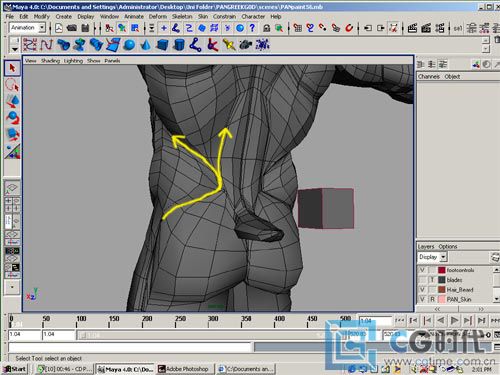Viewport: 500px width, 375px height.
Task: Create a new scene from status line
Action: 59,28
